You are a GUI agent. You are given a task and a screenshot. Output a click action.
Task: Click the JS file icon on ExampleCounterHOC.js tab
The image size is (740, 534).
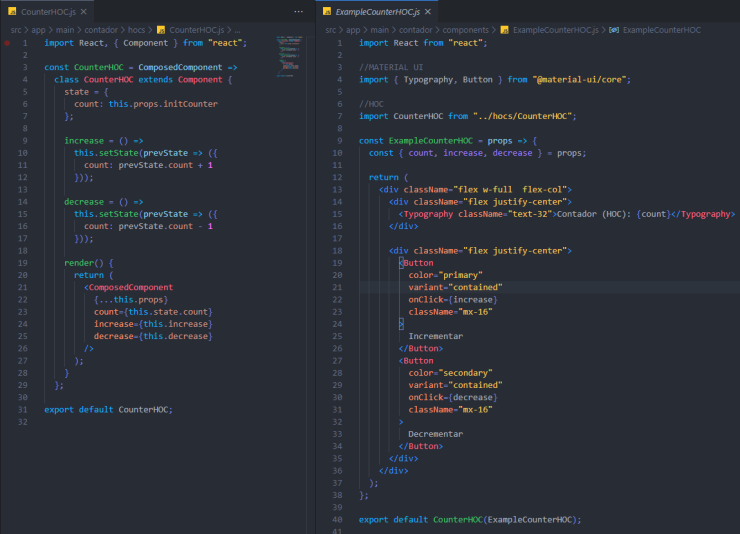(x=327, y=11)
